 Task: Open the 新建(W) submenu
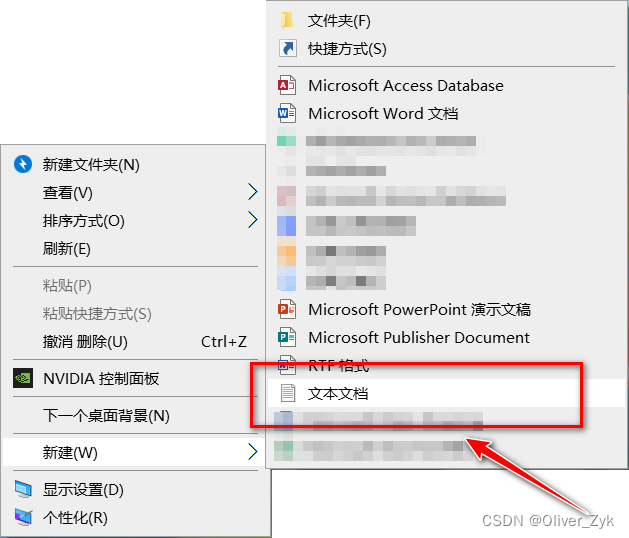pos(134,453)
